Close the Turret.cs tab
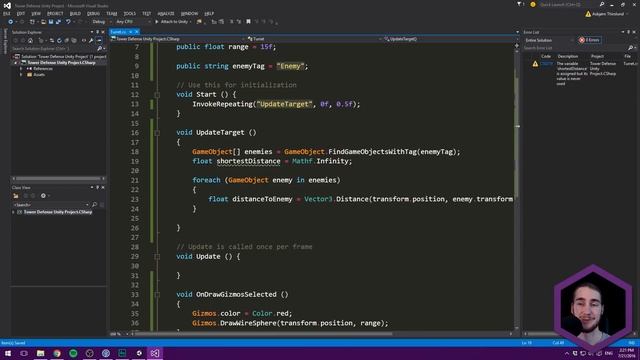The height and width of the screenshot is (360, 640). coord(137,32)
